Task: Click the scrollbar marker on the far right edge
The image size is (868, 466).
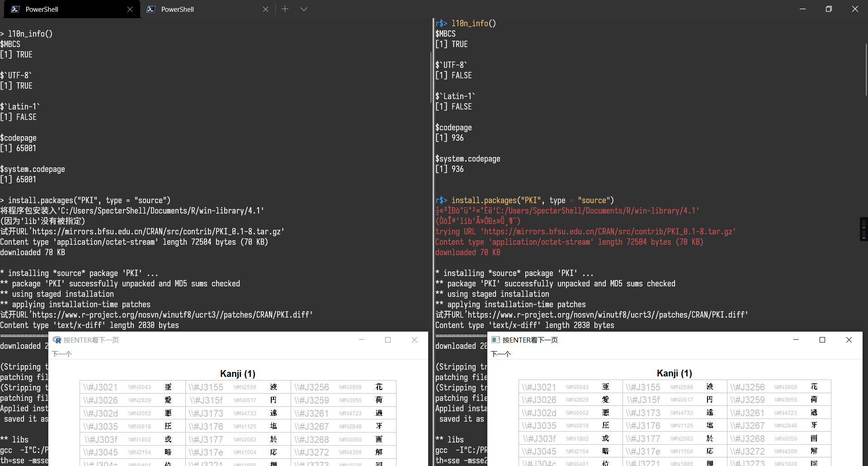Action: (x=864, y=229)
